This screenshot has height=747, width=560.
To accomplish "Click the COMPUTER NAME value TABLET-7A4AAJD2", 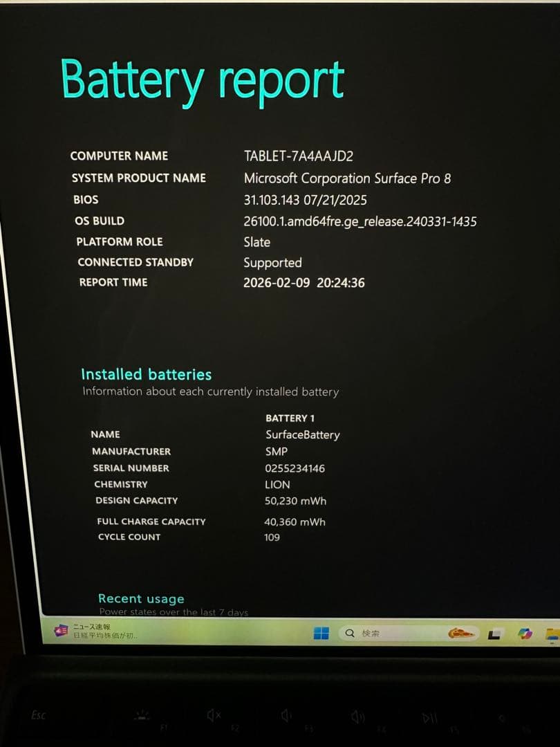I will (x=299, y=156).
